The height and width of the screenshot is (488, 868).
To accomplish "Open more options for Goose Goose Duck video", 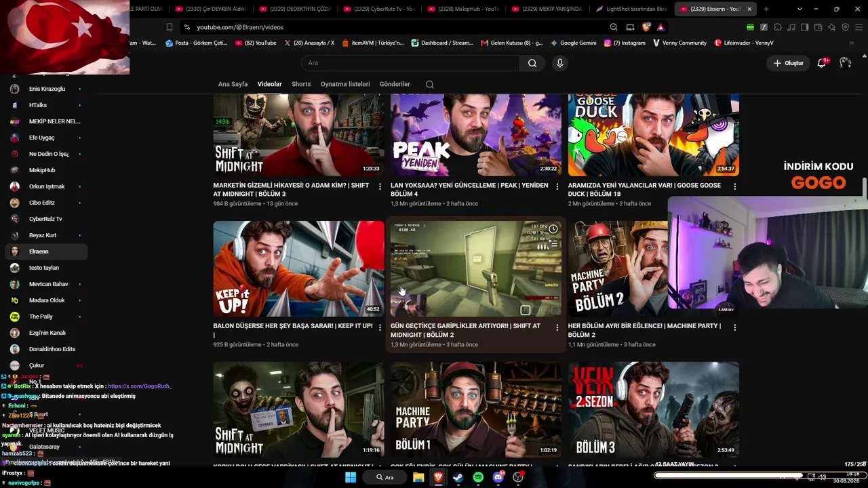I will 734,186.
